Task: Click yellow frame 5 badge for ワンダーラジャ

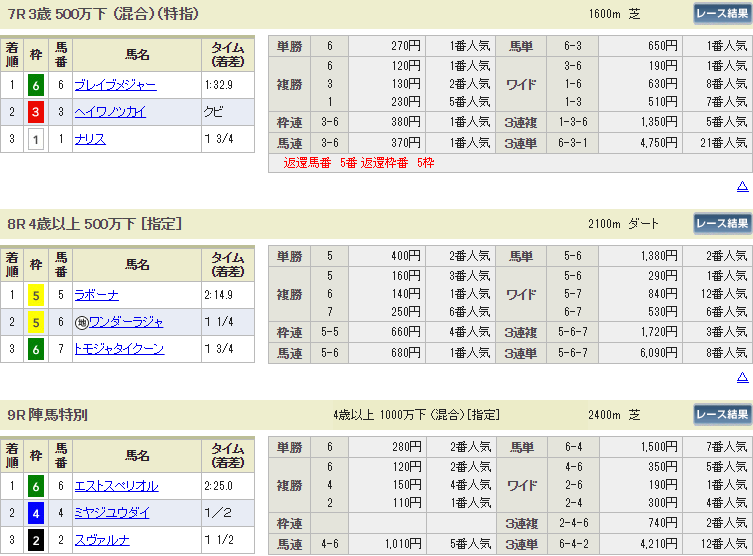Action: coord(36,322)
